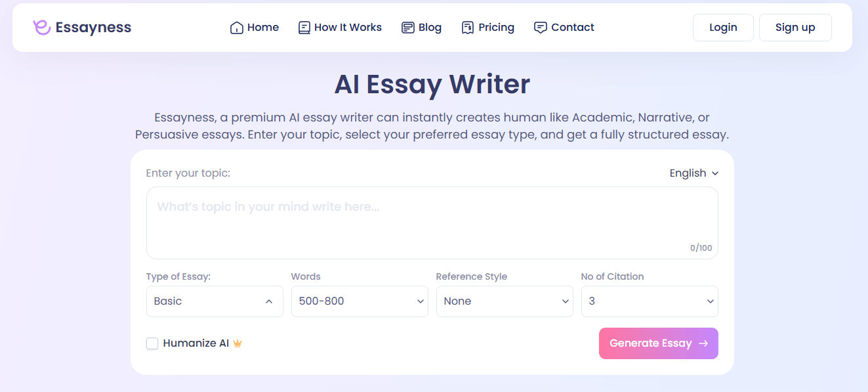The image size is (868, 392).
Task: Click the arrow inside Generate Essay button
Action: (703, 343)
